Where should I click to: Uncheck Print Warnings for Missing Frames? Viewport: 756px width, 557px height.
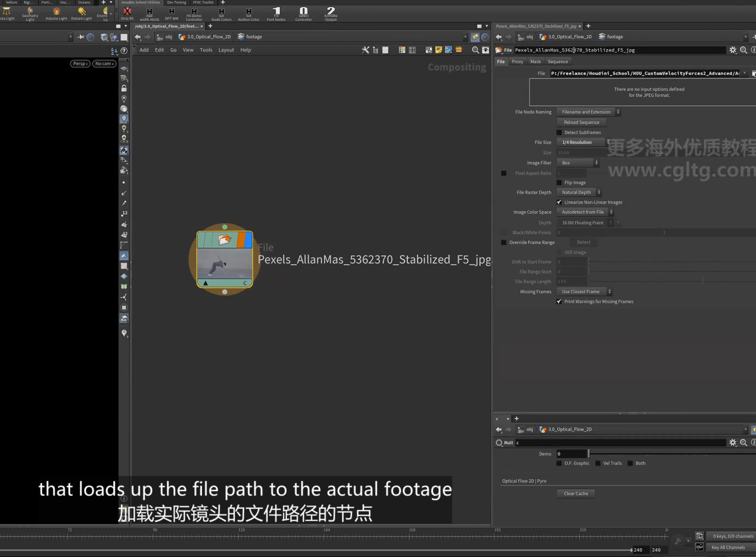(559, 301)
